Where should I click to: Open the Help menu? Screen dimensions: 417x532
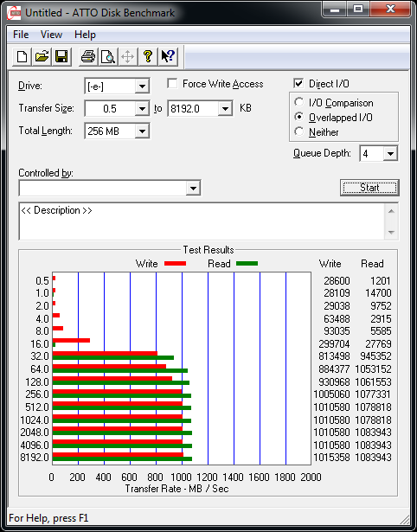coord(85,35)
